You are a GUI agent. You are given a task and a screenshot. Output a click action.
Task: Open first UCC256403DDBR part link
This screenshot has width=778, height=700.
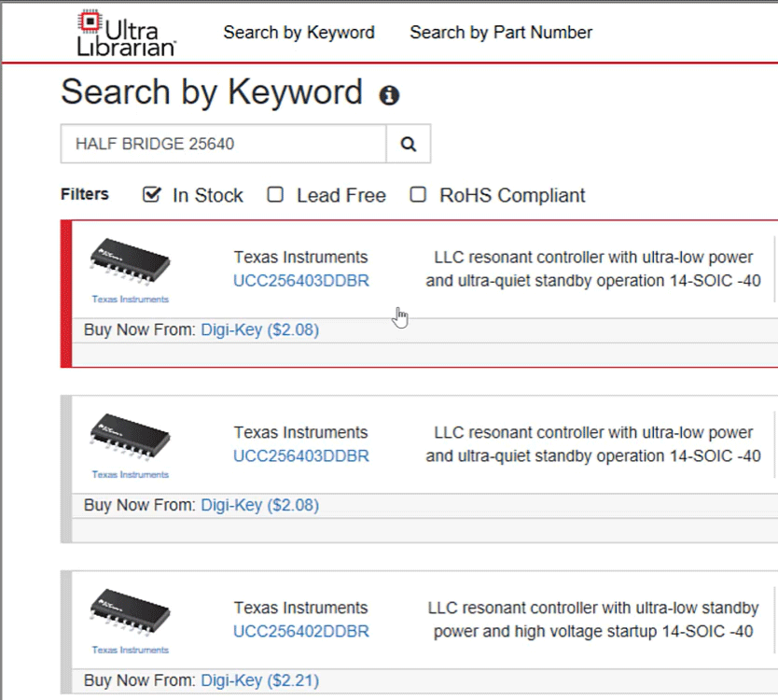point(301,281)
